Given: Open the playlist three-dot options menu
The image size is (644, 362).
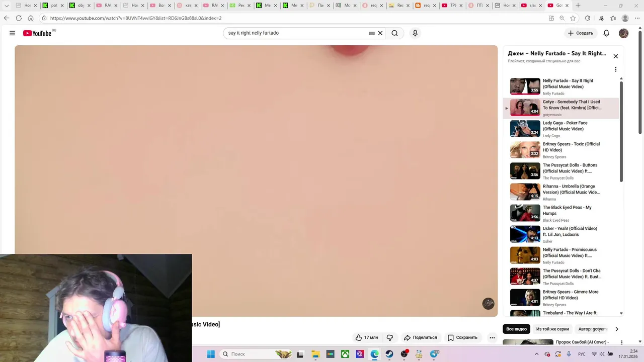Looking at the screenshot, I should click(x=615, y=69).
